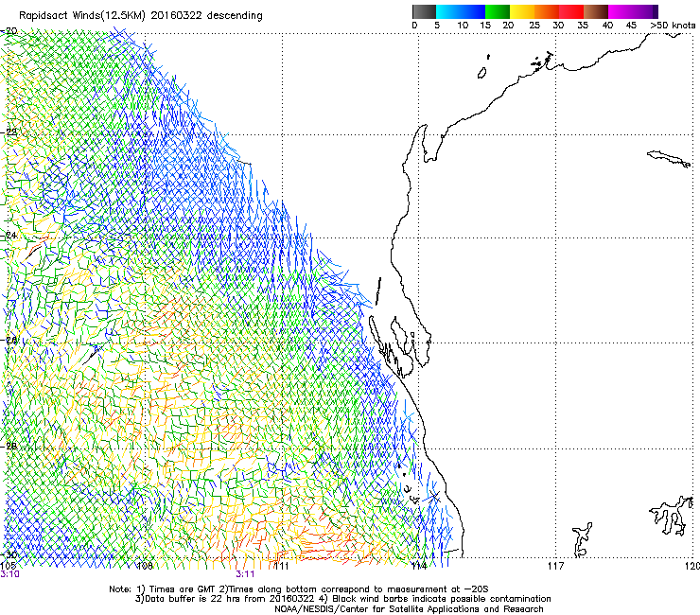Click the legend label '5'
Image resolution: width=700 pixels, height=615 pixels.
[437, 26]
